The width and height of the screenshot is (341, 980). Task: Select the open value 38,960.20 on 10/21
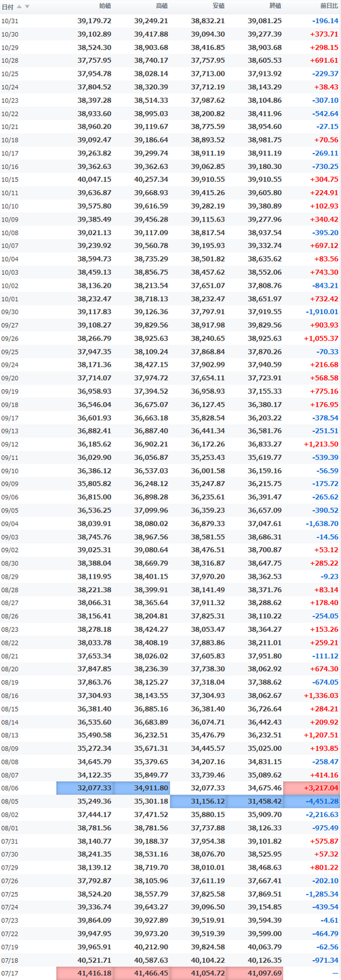[x=94, y=127]
